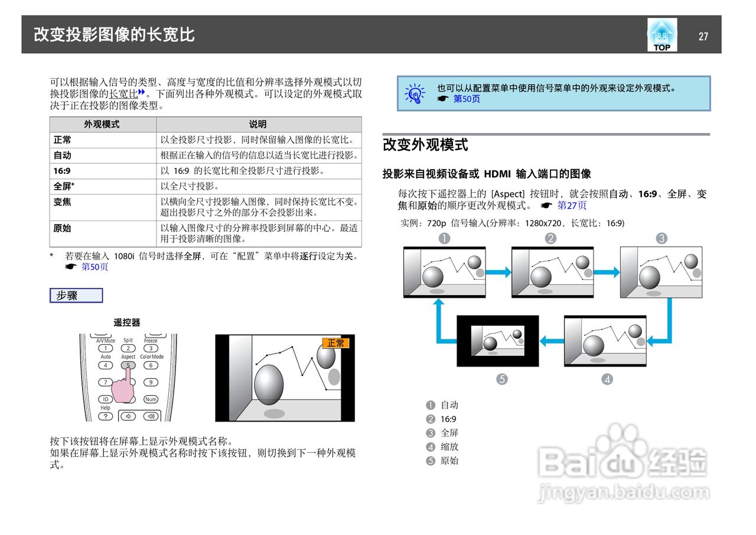Open the 第50页 link below the table footnote

click(x=94, y=267)
